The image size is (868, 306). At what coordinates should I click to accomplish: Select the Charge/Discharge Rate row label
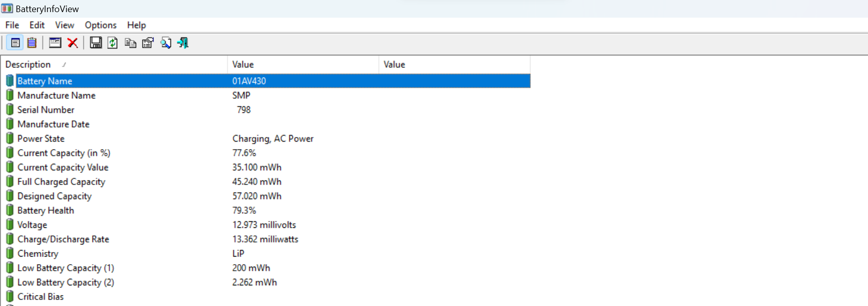coord(63,239)
